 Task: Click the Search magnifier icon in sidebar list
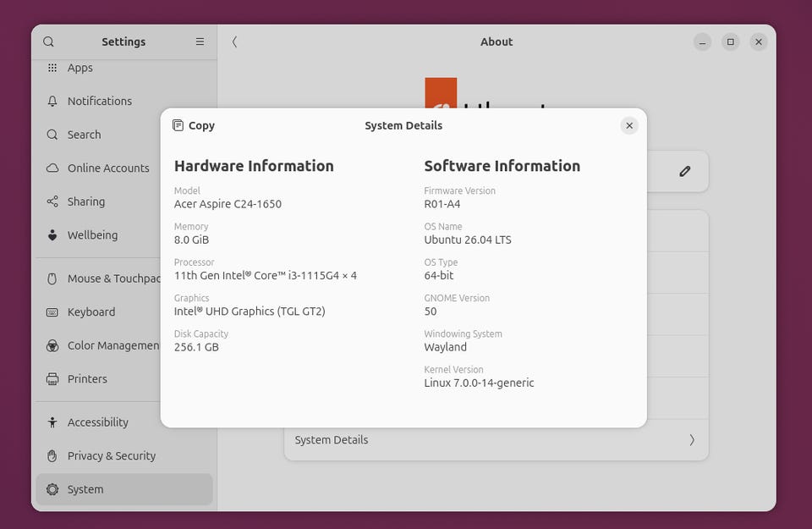pos(52,135)
